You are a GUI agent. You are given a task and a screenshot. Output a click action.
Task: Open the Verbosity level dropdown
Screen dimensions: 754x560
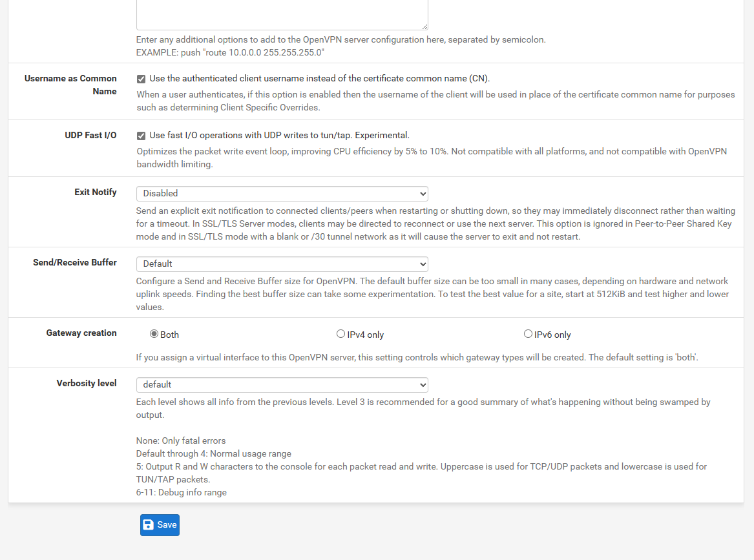(x=282, y=384)
